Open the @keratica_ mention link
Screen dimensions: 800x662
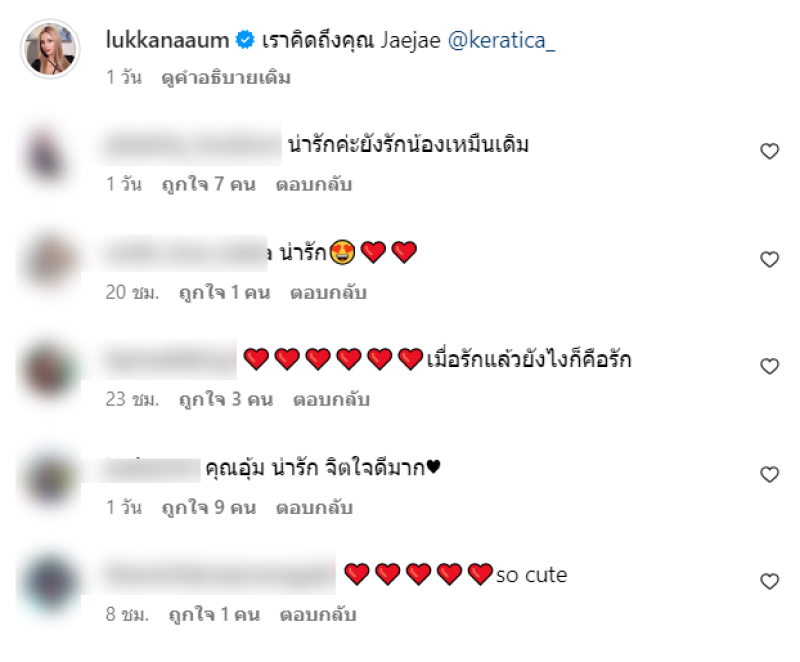501,41
